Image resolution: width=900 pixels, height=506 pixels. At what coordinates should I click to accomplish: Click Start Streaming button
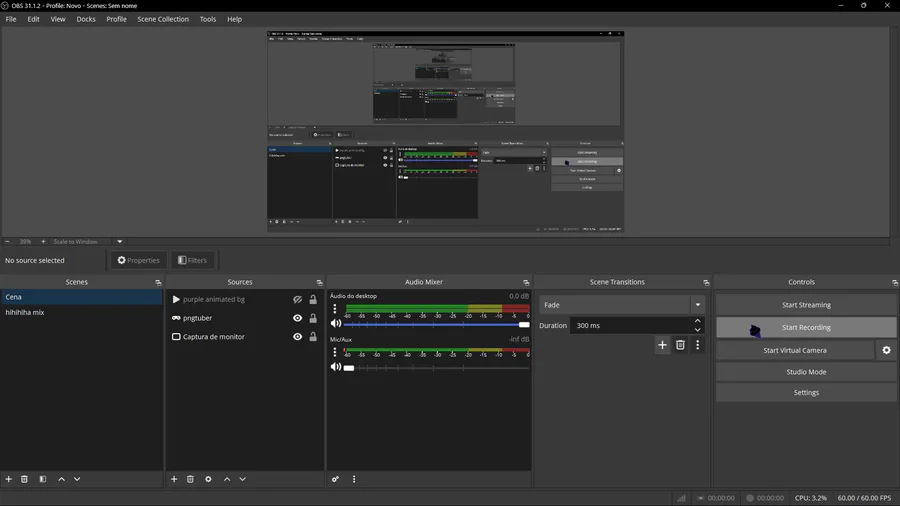806,305
